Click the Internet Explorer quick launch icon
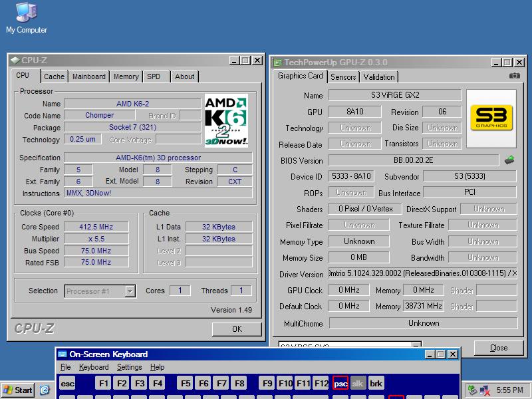Viewport: 532px width, 399px height. click(x=45, y=390)
